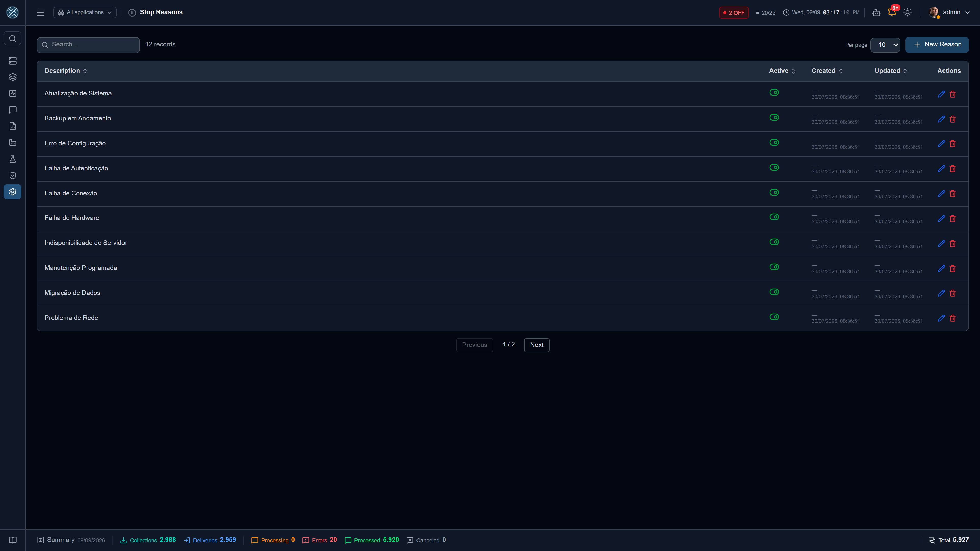980x551 pixels.
Task: Click the 2 OFF status badge
Action: coord(733,12)
